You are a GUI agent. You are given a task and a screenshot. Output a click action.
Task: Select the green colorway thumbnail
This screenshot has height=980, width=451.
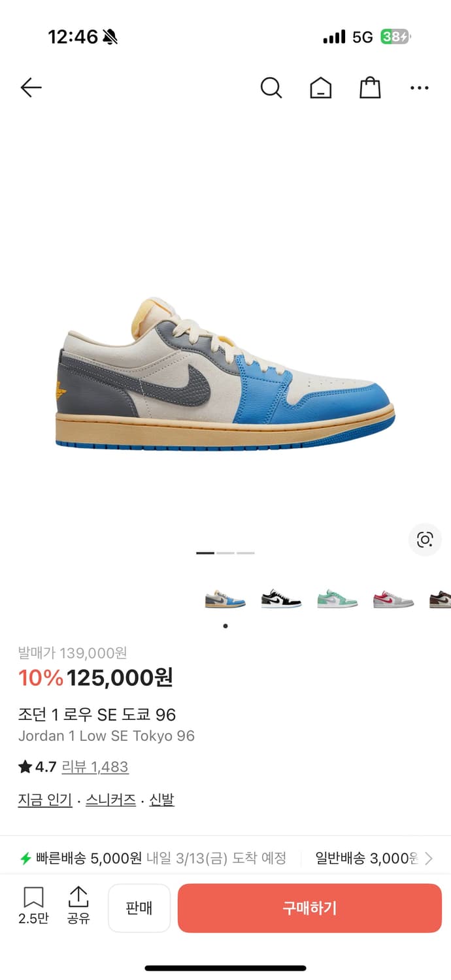(337, 599)
